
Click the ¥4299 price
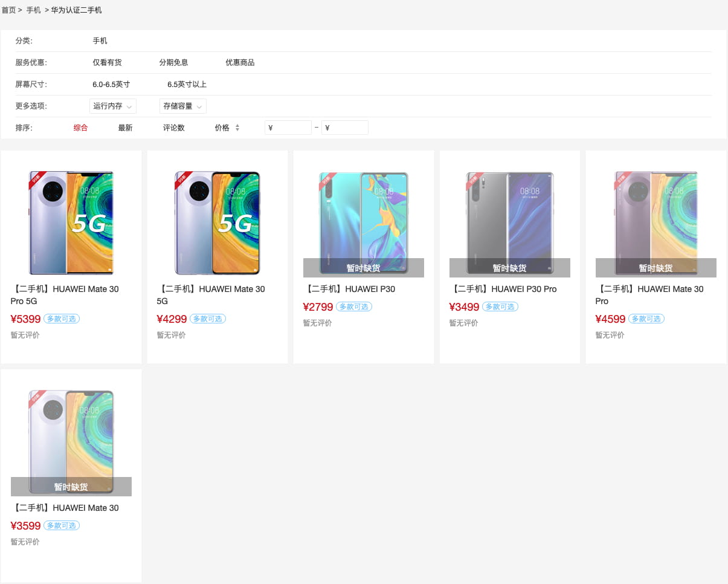point(172,319)
